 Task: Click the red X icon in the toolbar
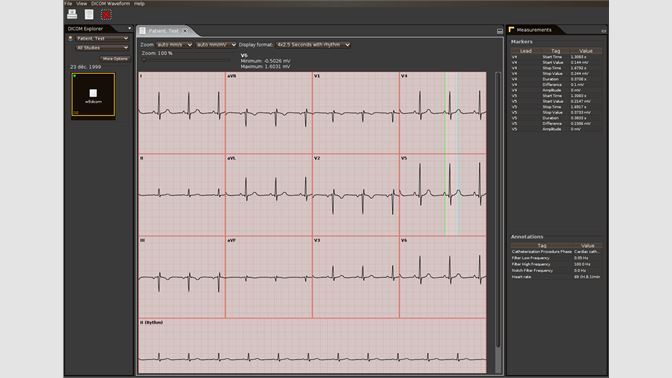pos(106,15)
